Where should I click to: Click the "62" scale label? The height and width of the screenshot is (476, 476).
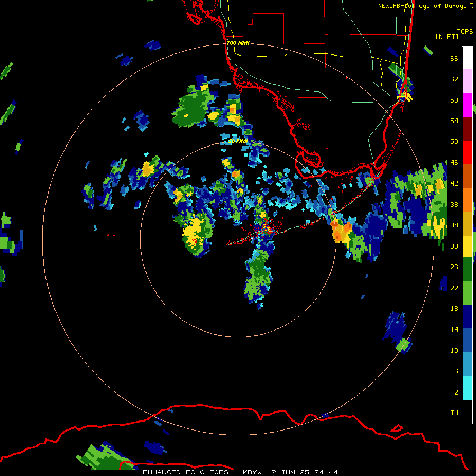(x=454, y=79)
